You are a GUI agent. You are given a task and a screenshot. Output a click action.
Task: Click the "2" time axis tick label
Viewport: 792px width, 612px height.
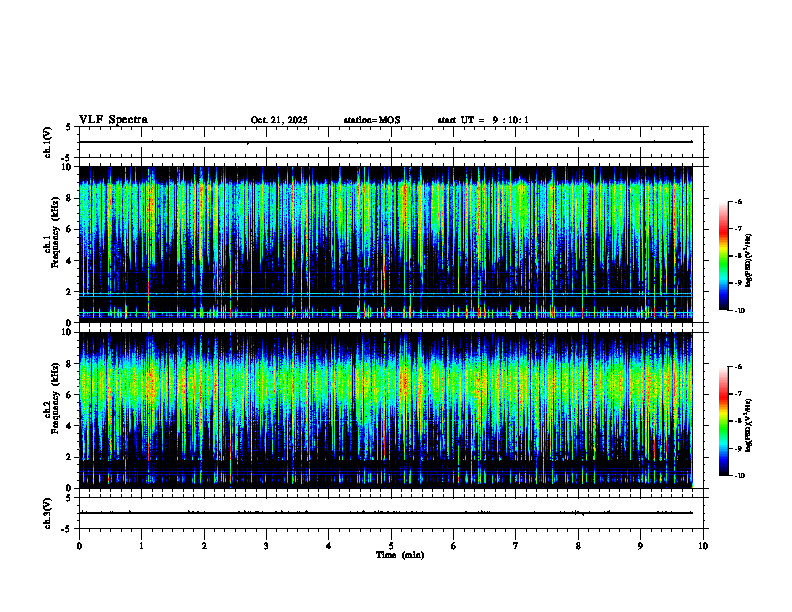pos(204,546)
